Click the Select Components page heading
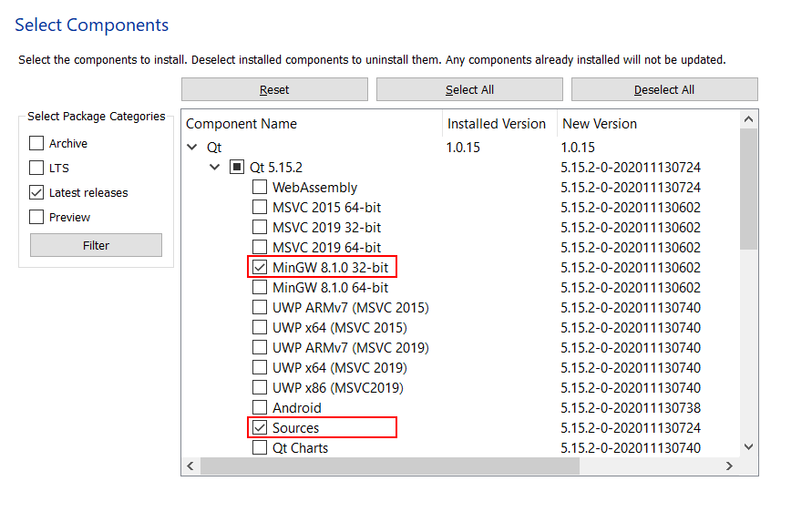 (92, 25)
